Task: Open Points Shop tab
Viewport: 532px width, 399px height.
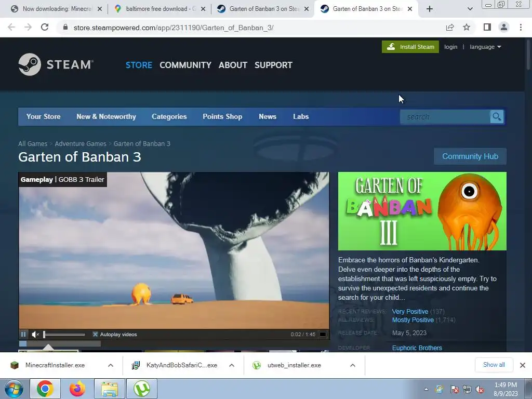Action: 222,116
